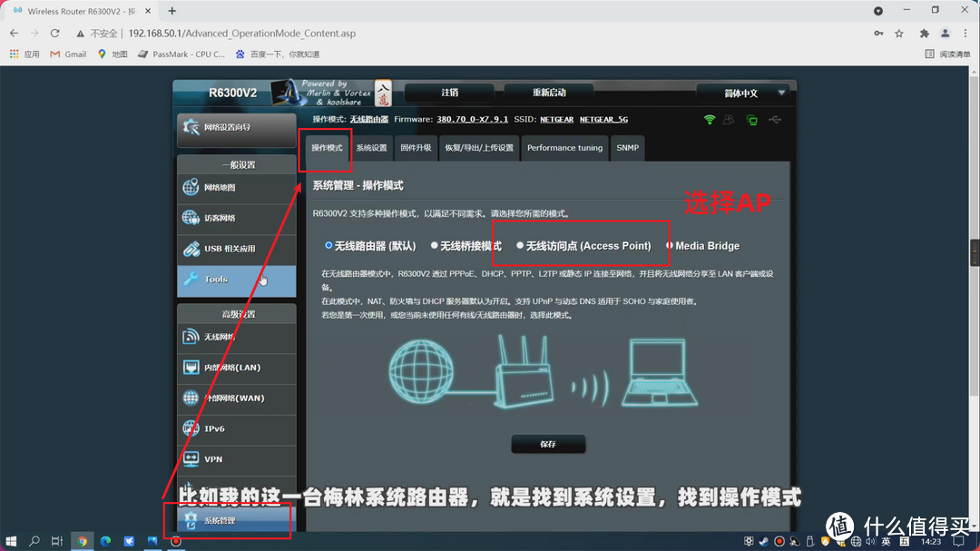The height and width of the screenshot is (551, 980).
Task: Switch to Chrome in taskbar
Action: click(x=82, y=541)
